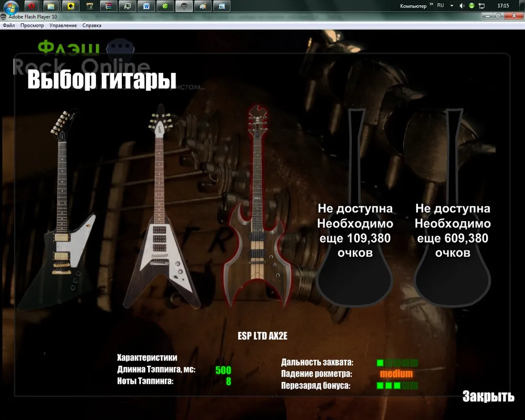The height and width of the screenshot is (420, 525).
Task: Open the Управление menu
Action: 63,25
